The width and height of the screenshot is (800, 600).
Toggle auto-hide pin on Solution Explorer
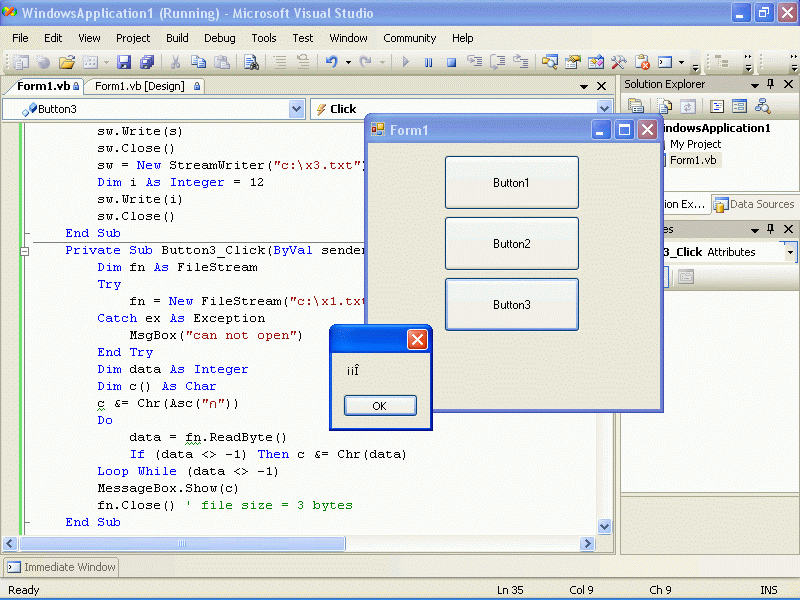(770, 84)
